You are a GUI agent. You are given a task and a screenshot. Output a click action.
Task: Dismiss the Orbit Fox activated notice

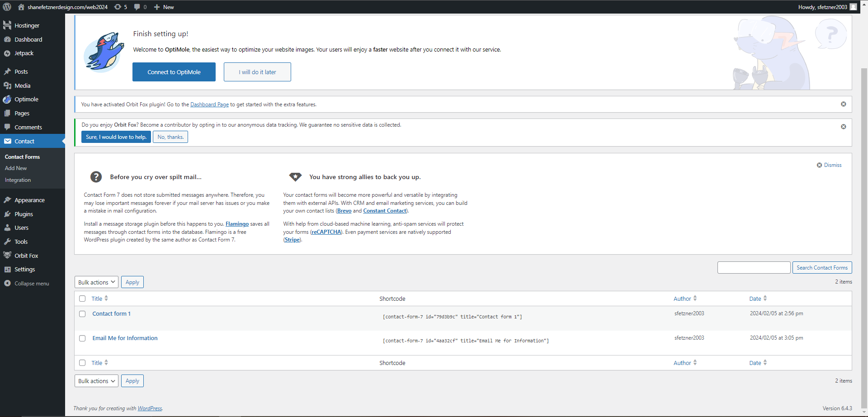coord(843,104)
